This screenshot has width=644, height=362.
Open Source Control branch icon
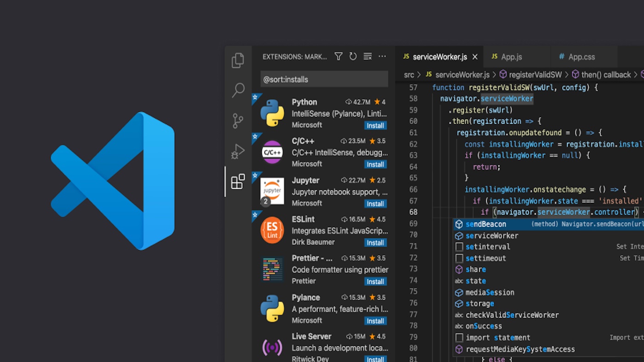coord(238,121)
